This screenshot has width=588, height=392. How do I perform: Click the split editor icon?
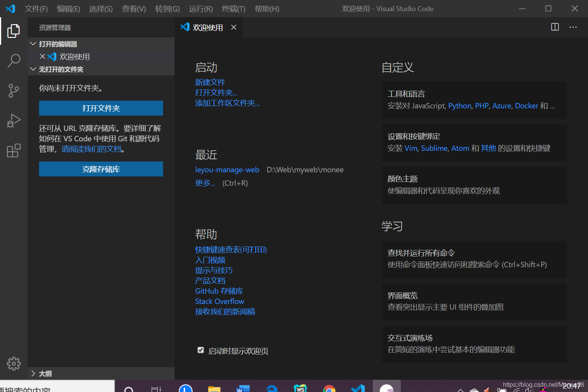[x=555, y=27]
